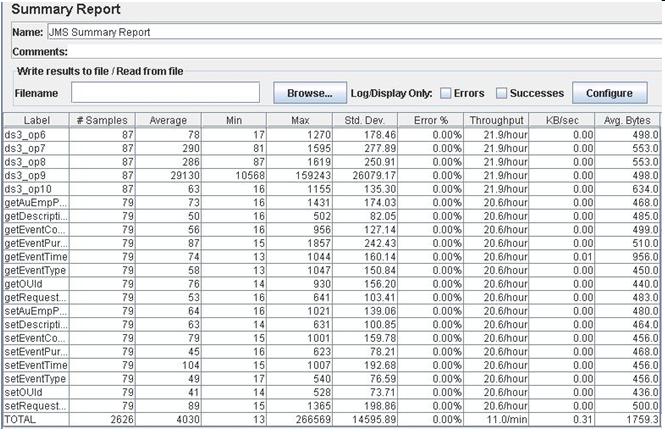Sort table by Max column

[298, 120]
